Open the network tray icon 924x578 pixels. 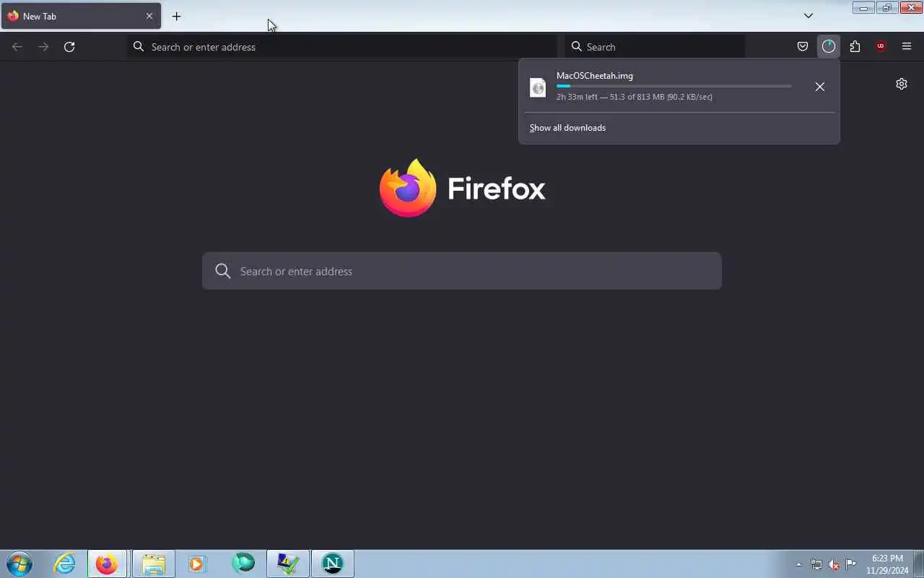[816, 564]
